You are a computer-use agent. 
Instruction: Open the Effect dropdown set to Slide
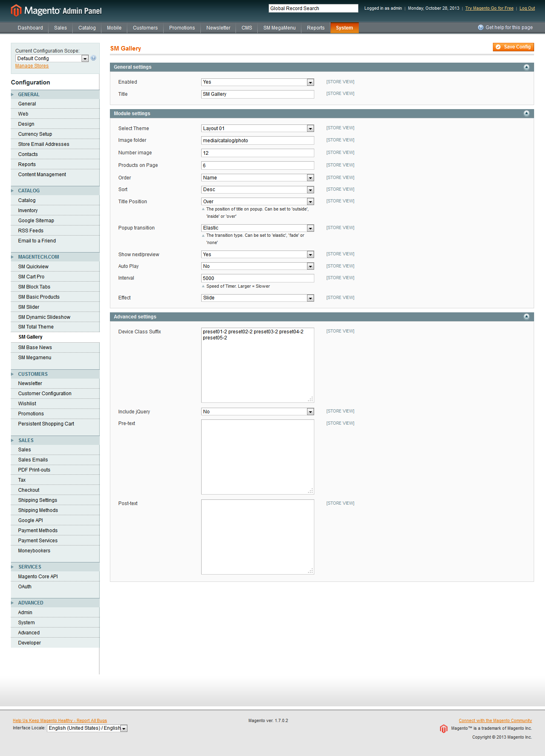coord(258,298)
